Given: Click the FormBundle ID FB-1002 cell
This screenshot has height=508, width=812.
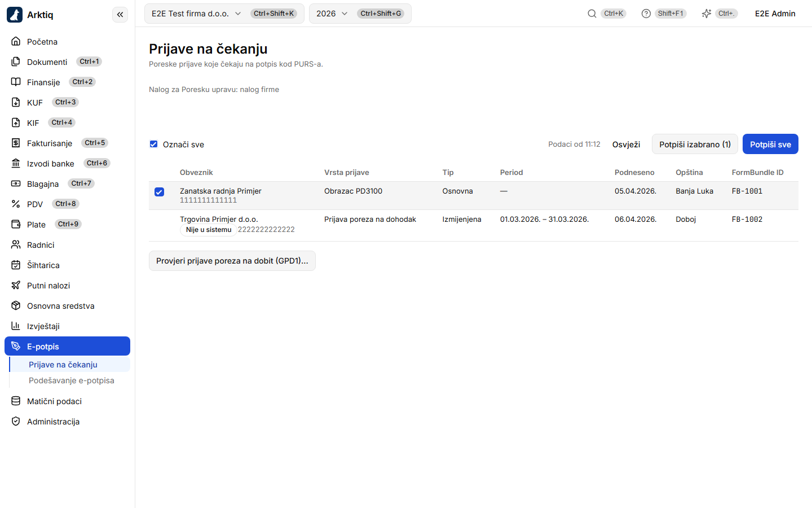Looking at the screenshot, I should click(x=747, y=219).
